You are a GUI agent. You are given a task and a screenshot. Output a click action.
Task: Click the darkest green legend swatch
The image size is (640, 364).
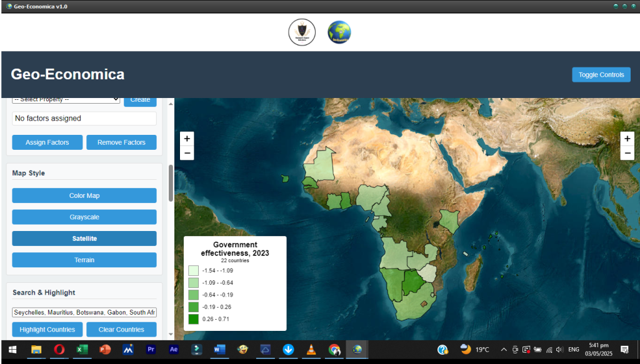[194, 319]
